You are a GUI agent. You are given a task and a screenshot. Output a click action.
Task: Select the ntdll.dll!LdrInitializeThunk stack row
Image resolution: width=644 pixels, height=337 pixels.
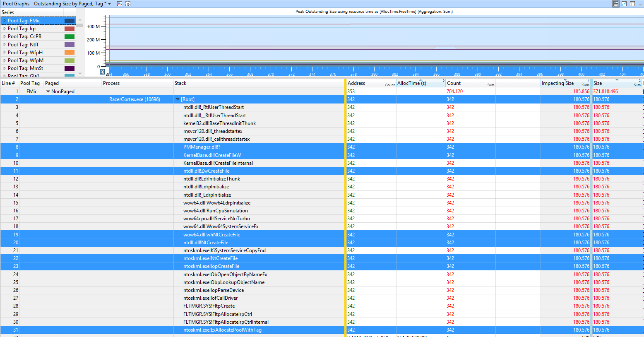(211, 179)
